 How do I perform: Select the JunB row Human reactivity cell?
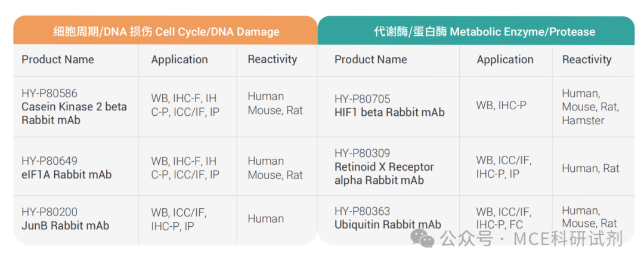click(266, 218)
